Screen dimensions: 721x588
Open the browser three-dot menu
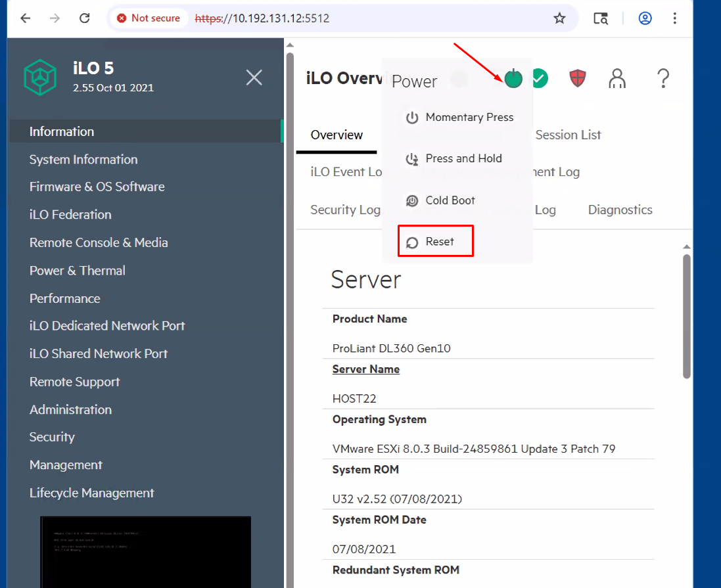click(x=674, y=18)
